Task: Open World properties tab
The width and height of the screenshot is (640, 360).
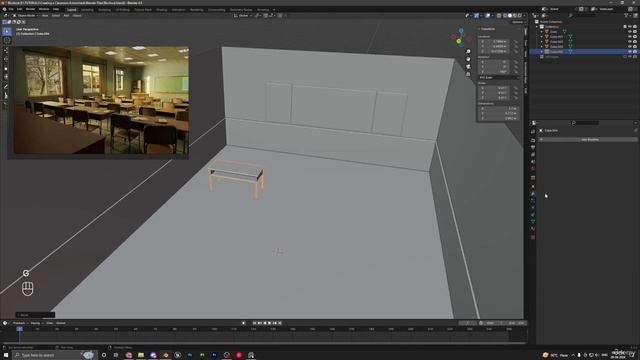Action: click(x=533, y=168)
